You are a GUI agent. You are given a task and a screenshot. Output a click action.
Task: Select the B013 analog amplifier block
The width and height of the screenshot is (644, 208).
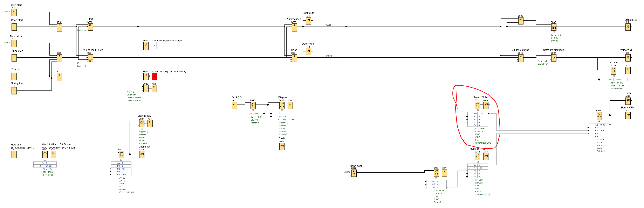(253, 105)
